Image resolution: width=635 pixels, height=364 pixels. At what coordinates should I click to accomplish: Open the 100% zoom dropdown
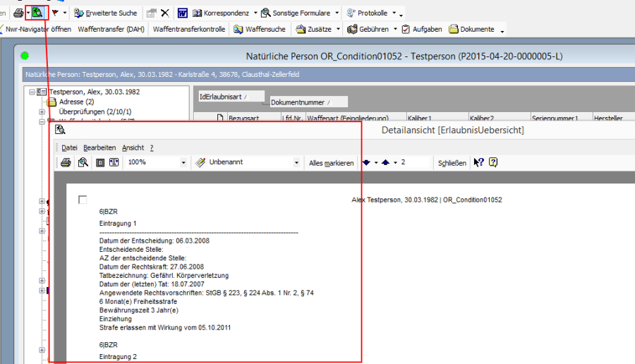(x=184, y=162)
